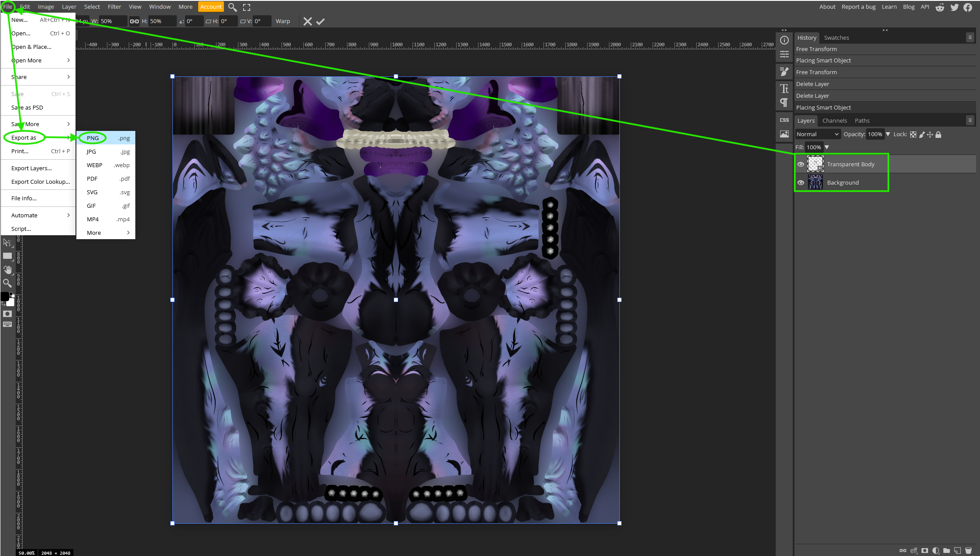Open the CSS panel icon
Viewport: 980px width, 556px height.
pos(784,120)
